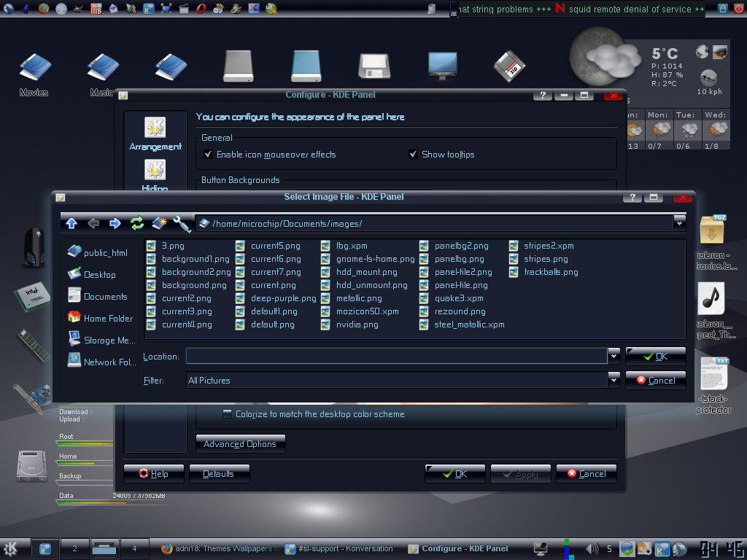The height and width of the screenshot is (560, 747).
Task: Select file quake3.xpm
Action: [x=452, y=298]
